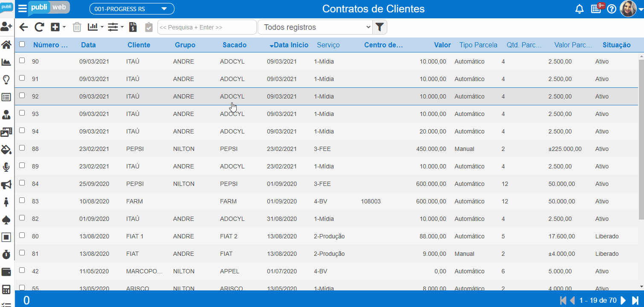The image size is (644, 307).
Task: Expand the add record dropdown arrow
Action: (64, 27)
